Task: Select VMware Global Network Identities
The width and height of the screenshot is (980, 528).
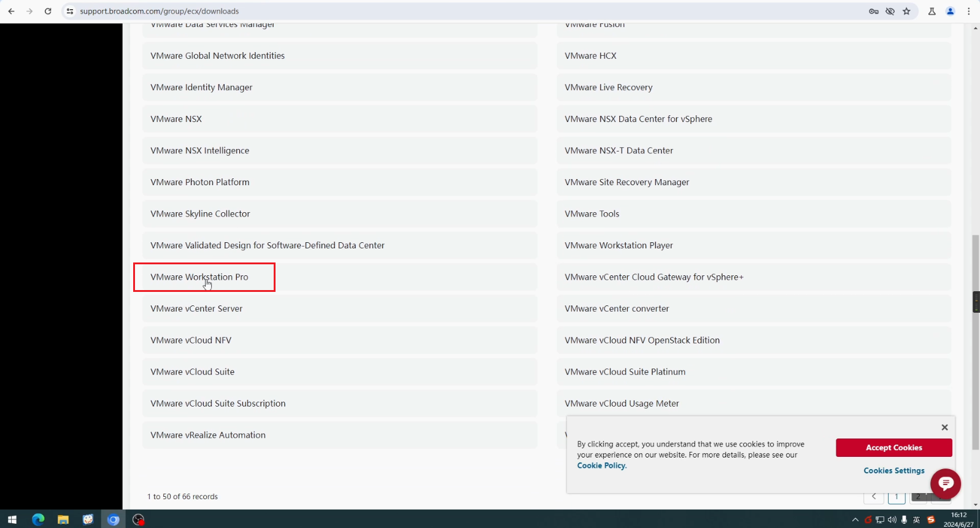Action: 340,56
